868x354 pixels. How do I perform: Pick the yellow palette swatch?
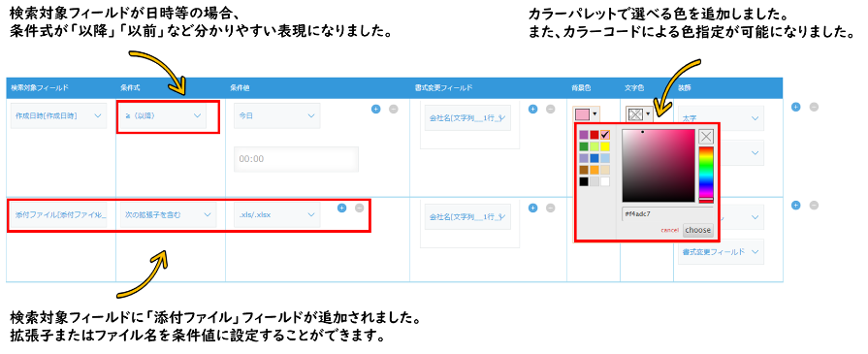pos(605,146)
